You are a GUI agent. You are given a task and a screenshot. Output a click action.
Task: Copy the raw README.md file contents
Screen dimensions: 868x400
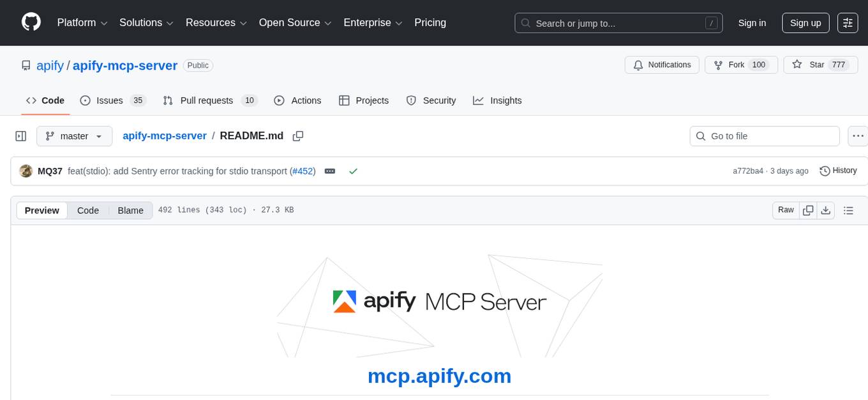coord(807,210)
